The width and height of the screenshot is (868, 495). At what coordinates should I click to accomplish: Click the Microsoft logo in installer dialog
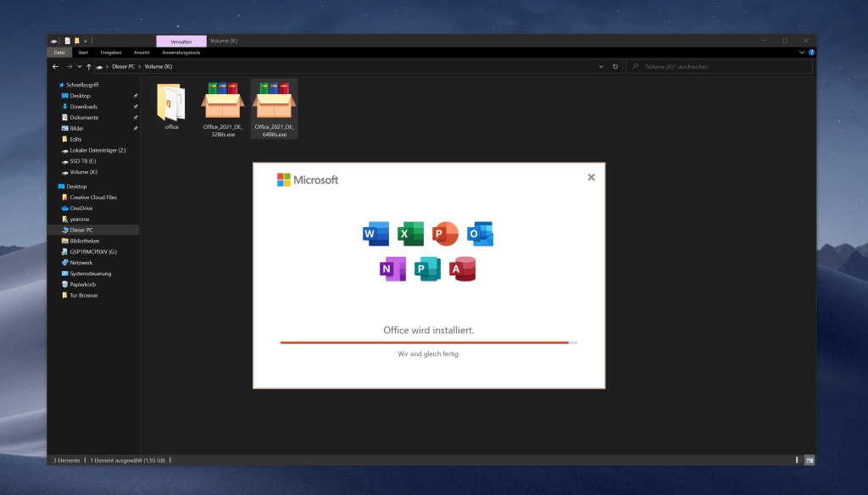[x=307, y=180]
